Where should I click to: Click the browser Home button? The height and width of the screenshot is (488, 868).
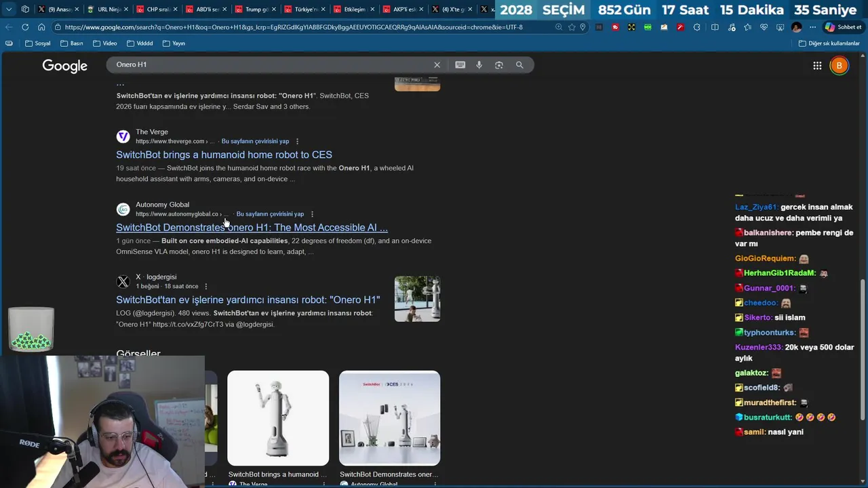tap(41, 27)
